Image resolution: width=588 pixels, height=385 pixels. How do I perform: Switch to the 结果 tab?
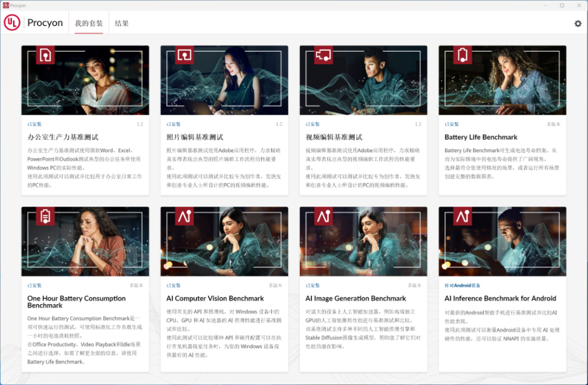(121, 23)
